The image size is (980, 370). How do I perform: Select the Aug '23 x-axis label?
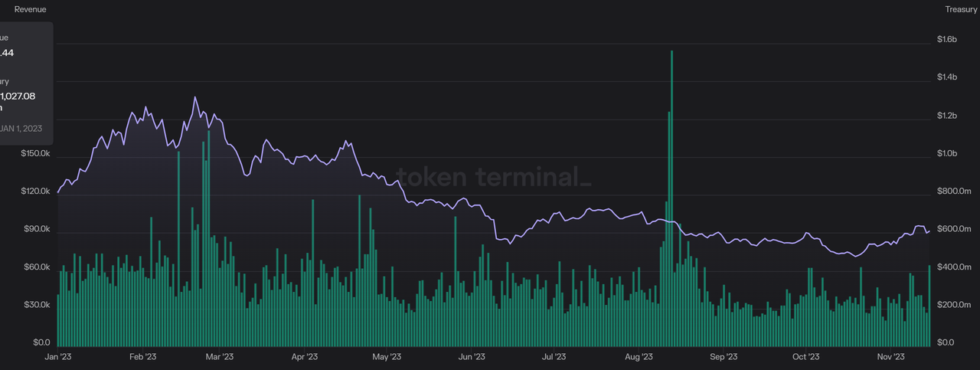click(638, 357)
